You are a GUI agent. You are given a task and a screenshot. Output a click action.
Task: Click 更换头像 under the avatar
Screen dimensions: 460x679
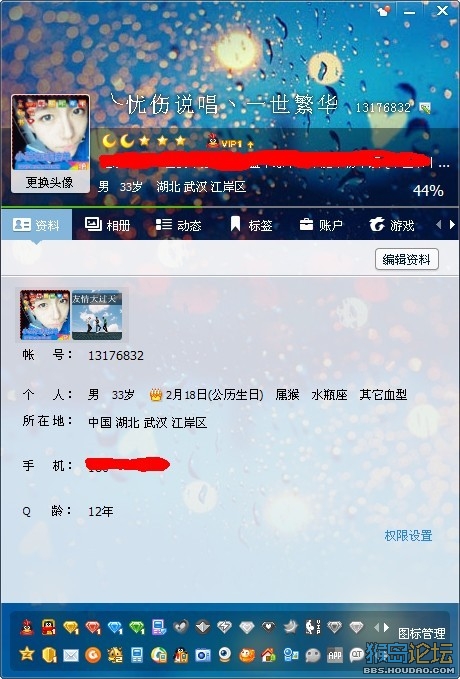pyautogui.click(x=50, y=182)
